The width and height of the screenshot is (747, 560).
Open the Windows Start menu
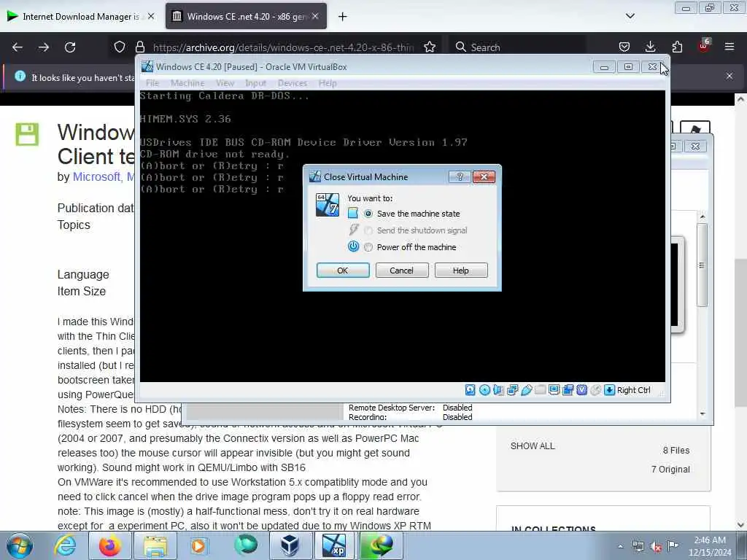pyautogui.click(x=20, y=545)
